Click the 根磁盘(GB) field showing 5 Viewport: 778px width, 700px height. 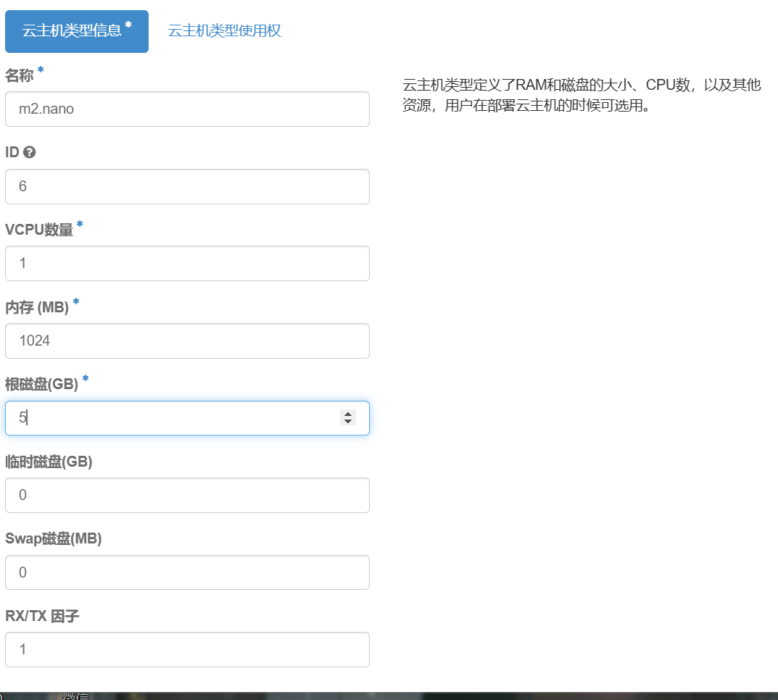[x=187, y=418]
